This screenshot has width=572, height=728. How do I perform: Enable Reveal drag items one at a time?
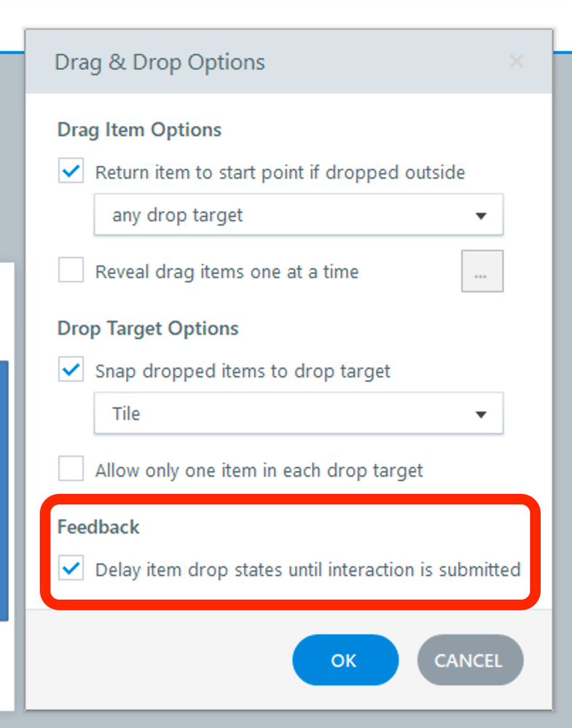71,271
